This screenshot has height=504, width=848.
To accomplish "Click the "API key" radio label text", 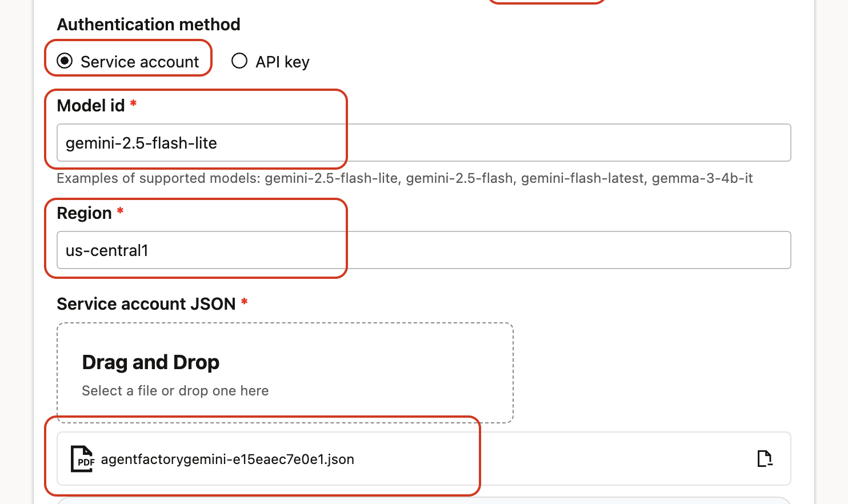I will 282,62.
